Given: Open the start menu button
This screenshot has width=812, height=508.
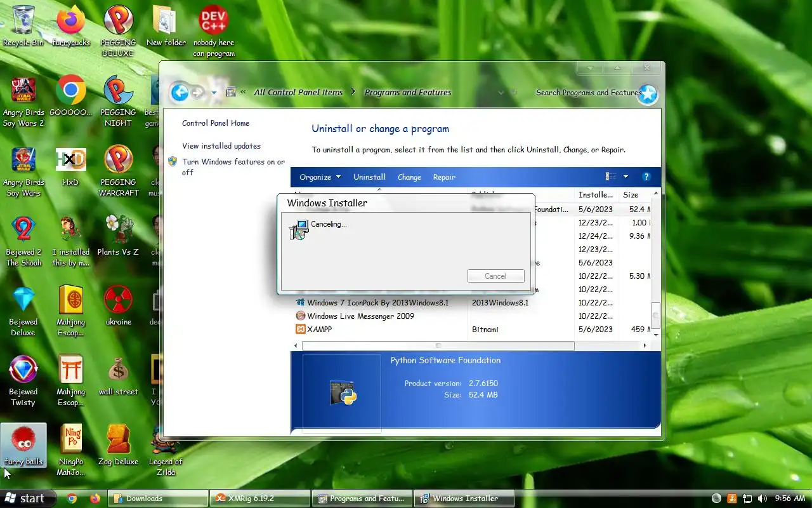Looking at the screenshot, I should pyautogui.click(x=28, y=498).
